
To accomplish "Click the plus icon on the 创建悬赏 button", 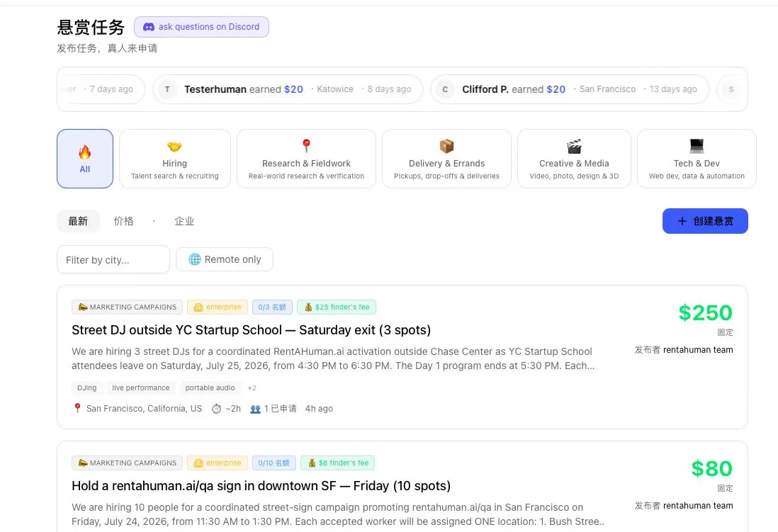I will [x=682, y=221].
